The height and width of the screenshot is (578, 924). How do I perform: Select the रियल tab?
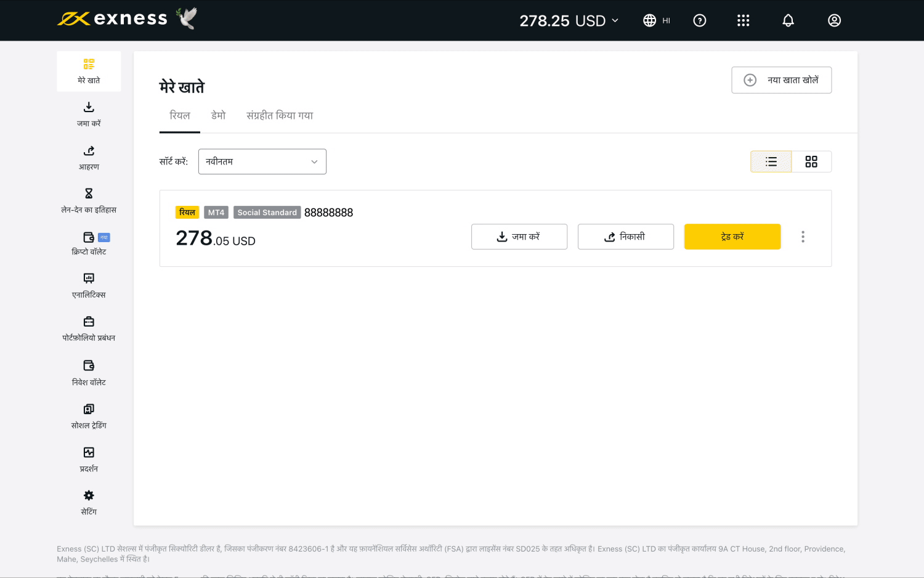tap(180, 116)
